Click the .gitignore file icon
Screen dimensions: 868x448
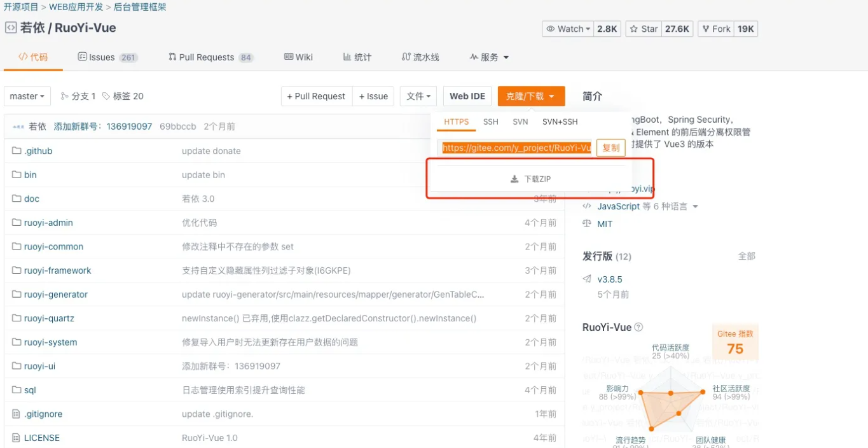point(17,414)
